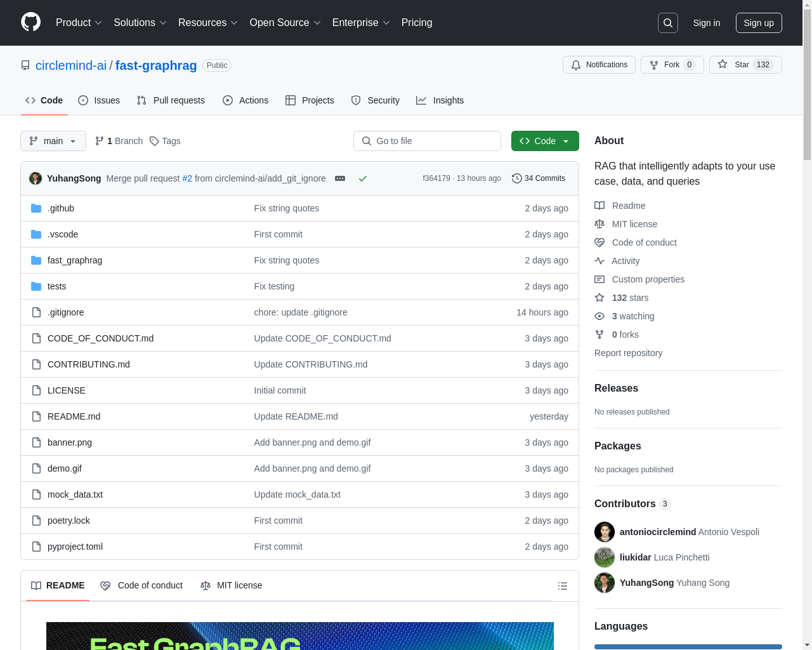Viewport: 812px width, 650px height.
Task: Click the book icon next to Readme
Action: coord(599,206)
